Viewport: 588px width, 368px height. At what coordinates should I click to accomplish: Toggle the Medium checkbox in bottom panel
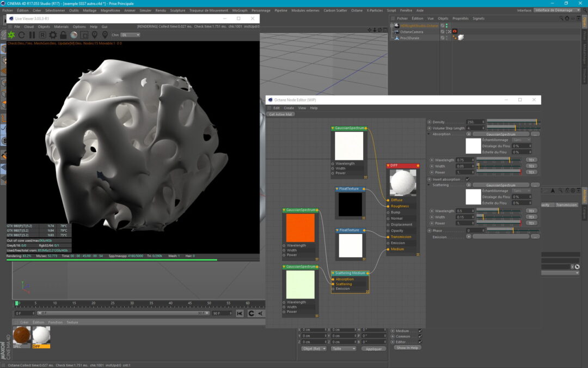coord(420,331)
